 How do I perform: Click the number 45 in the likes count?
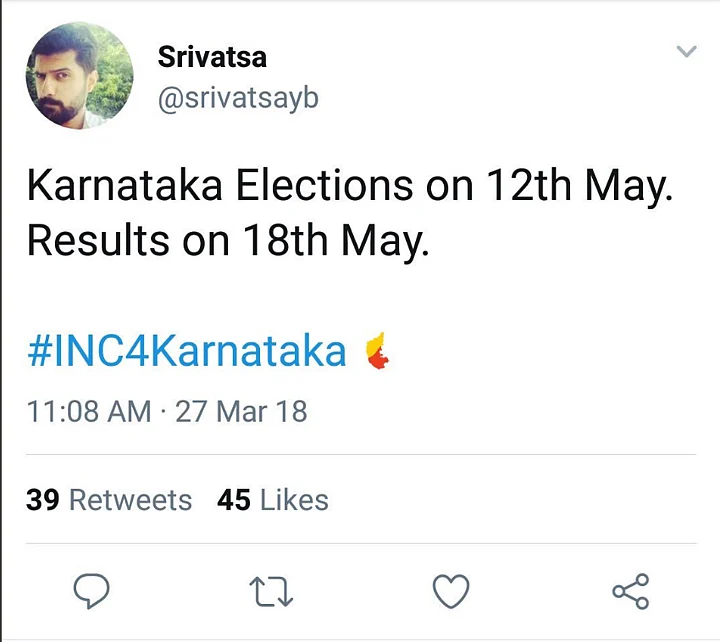[x=234, y=499]
